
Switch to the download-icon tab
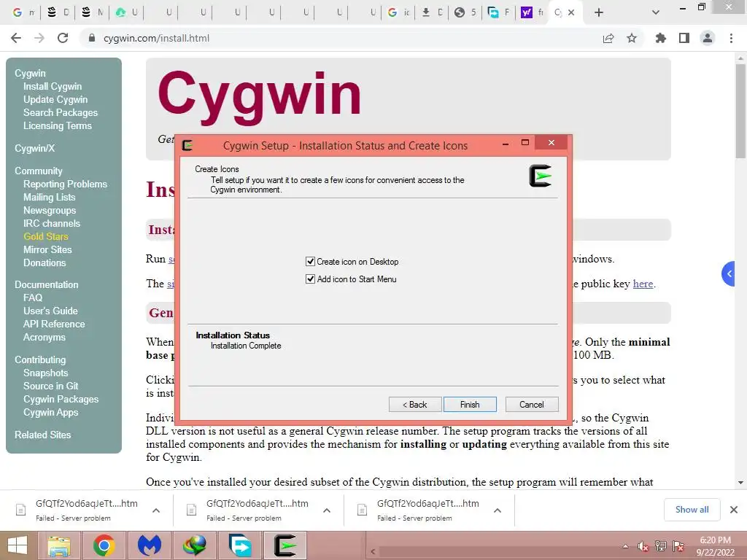432,12
